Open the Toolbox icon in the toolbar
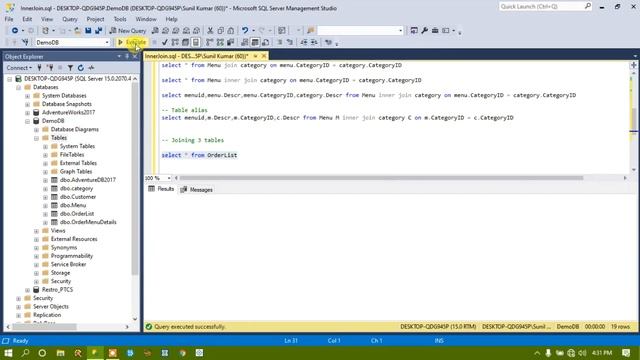The image size is (640, 360). click(x=435, y=31)
